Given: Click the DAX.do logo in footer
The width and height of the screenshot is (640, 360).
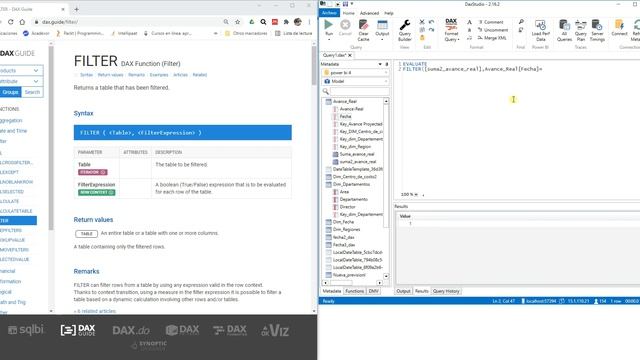Looking at the screenshot, I should pyautogui.click(x=131, y=330).
